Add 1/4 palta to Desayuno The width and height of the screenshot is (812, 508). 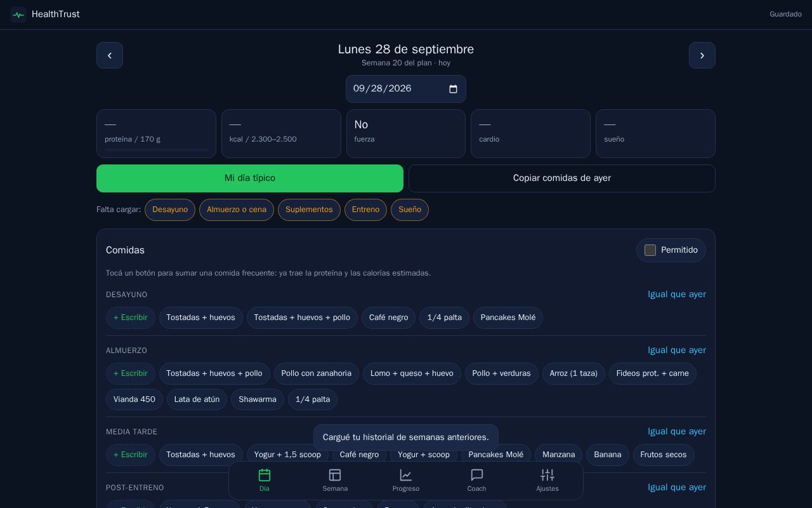444,317
